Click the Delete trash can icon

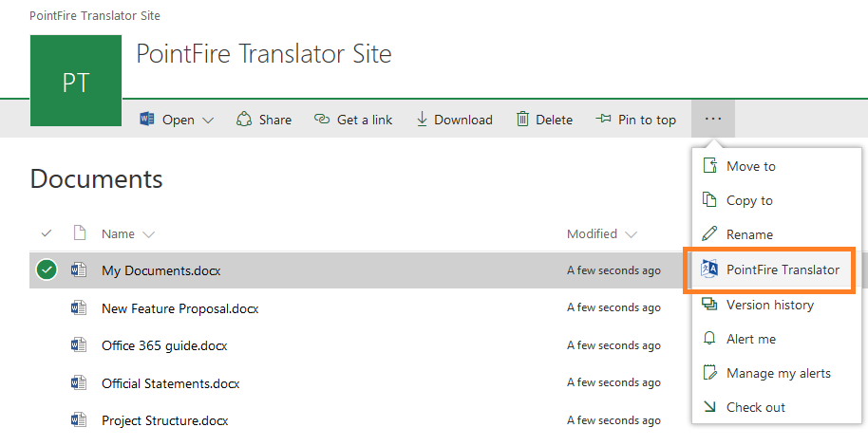pyautogui.click(x=522, y=119)
